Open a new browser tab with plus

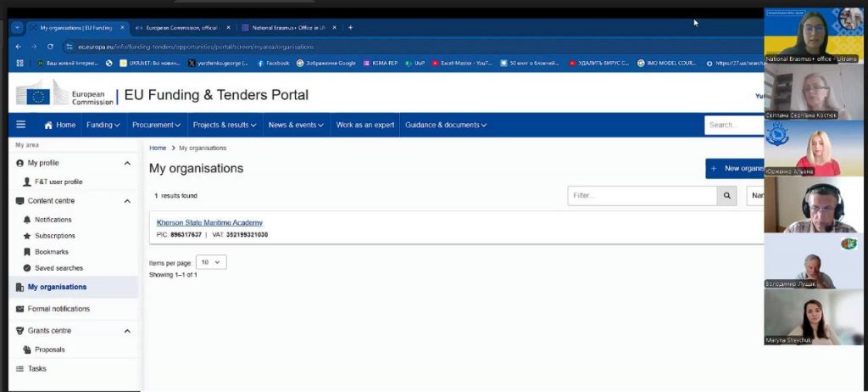pyautogui.click(x=351, y=27)
